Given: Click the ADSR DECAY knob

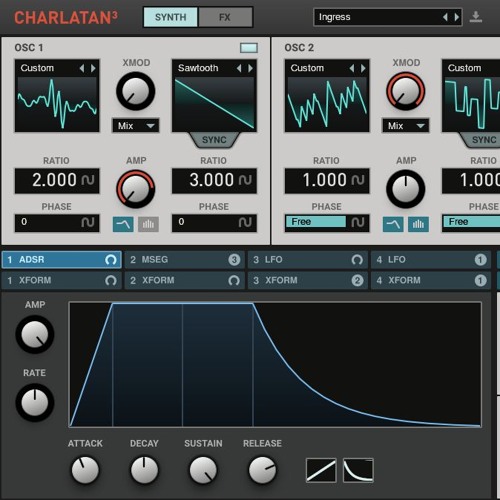Looking at the screenshot, I should [x=144, y=470].
